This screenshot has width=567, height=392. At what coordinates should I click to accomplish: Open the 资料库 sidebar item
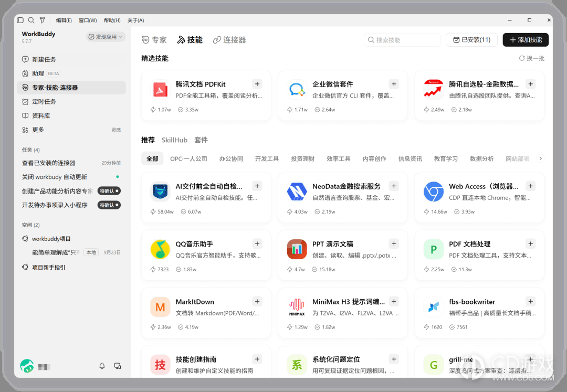click(x=71, y=115)
